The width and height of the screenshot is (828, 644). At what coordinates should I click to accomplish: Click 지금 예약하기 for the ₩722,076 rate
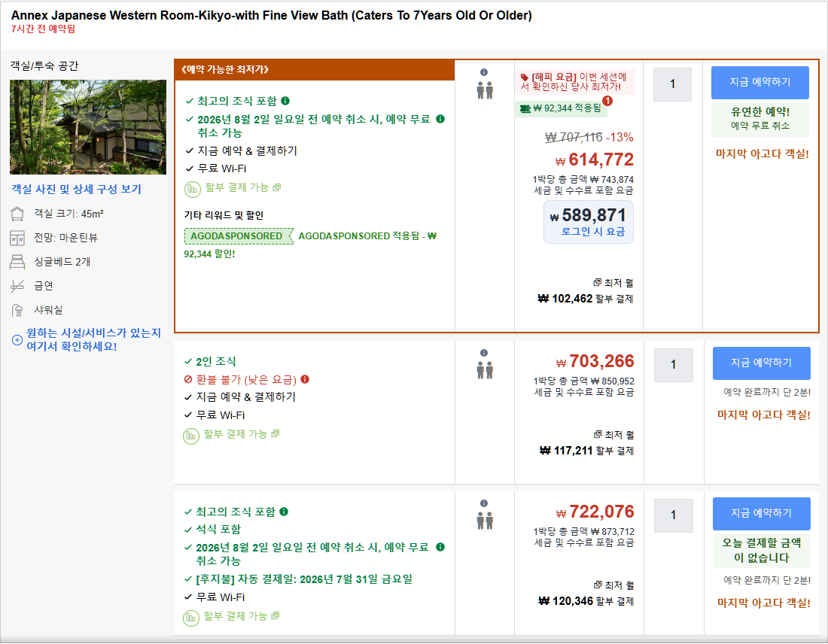tap(762, 514)
